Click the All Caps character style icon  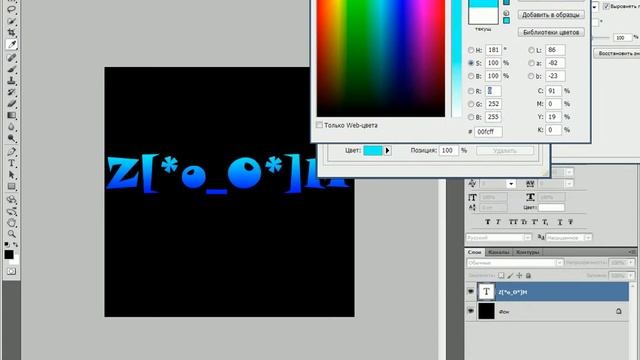click(x=513, y=222)
